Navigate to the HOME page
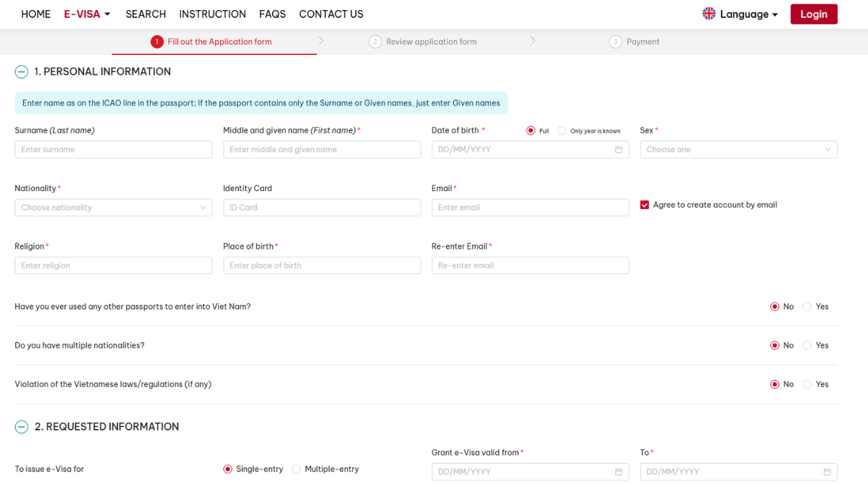Viewport: 868px width, 484px height. coord(35,14)
